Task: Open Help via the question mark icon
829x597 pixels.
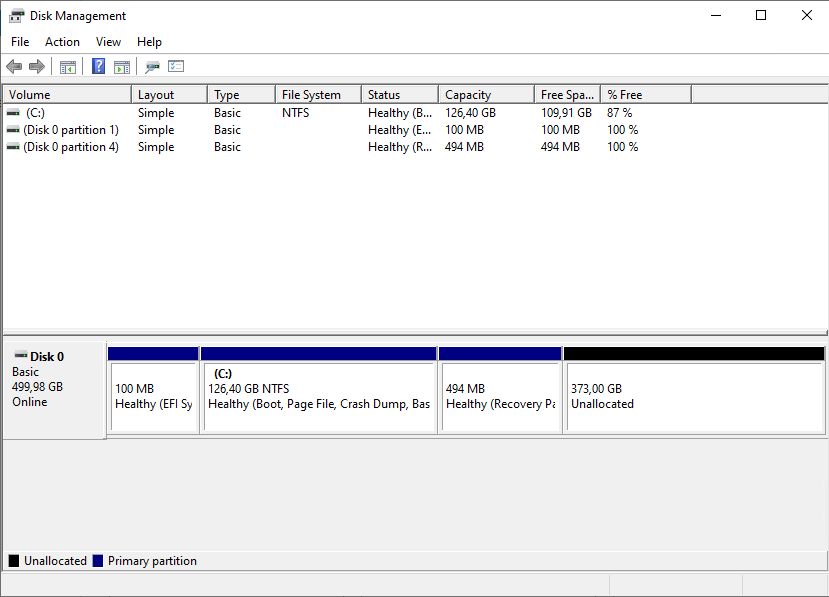Action: coord(98,67)
